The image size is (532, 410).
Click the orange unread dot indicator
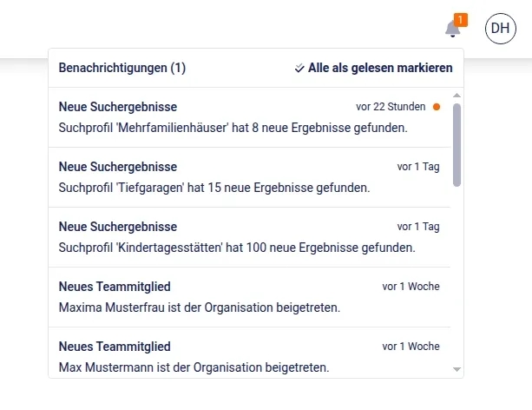[x=437, y=107]
